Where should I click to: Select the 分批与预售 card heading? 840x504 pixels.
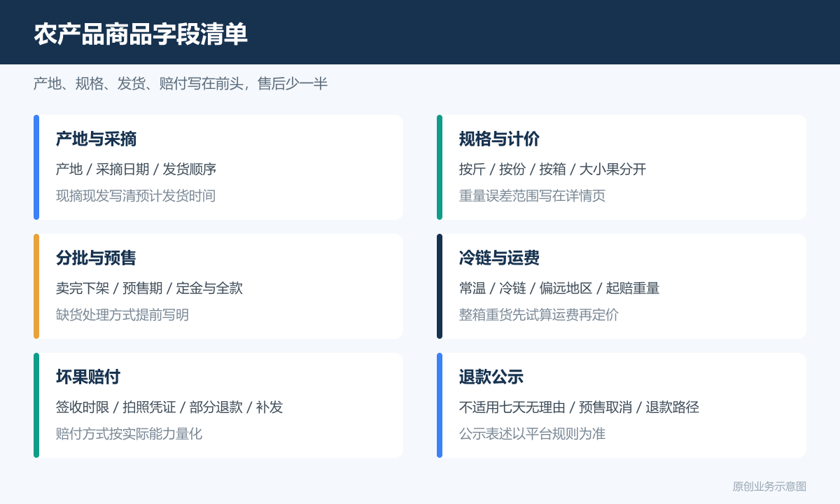[x=96, y=258]
